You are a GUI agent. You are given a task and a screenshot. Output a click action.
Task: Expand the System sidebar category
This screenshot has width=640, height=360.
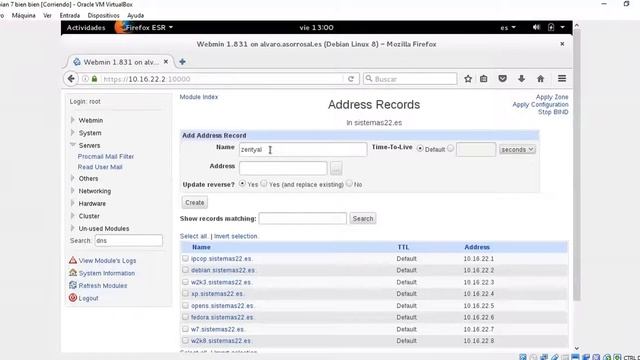[73, 133]
